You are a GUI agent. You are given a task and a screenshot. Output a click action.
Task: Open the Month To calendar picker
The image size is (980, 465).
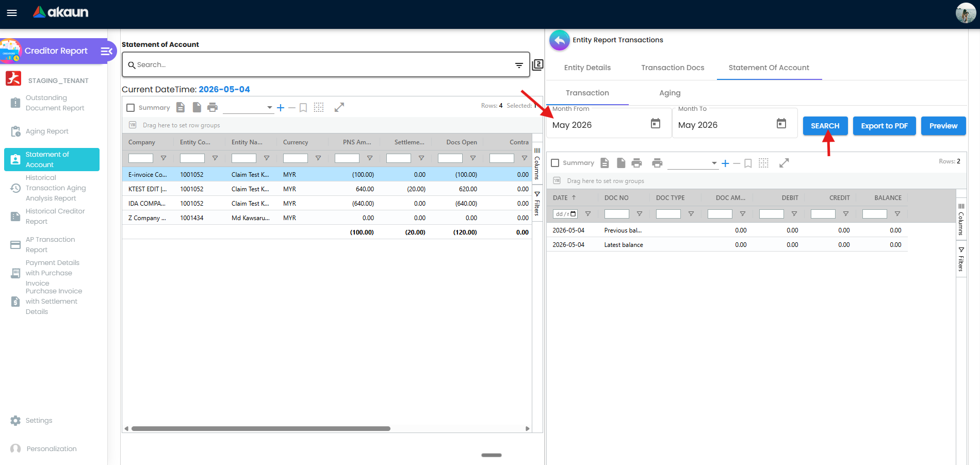click(x=781, y=124)
